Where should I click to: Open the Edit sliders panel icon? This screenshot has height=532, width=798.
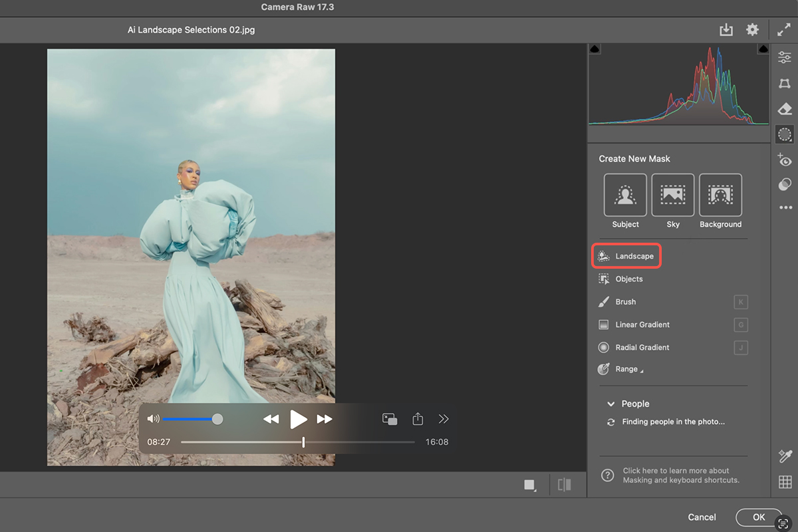point(785,58)
